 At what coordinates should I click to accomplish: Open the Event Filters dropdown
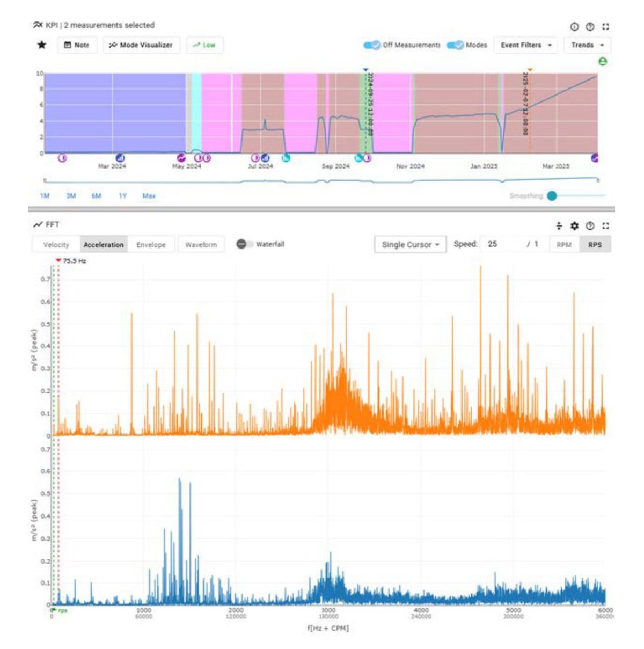point(526,45)
